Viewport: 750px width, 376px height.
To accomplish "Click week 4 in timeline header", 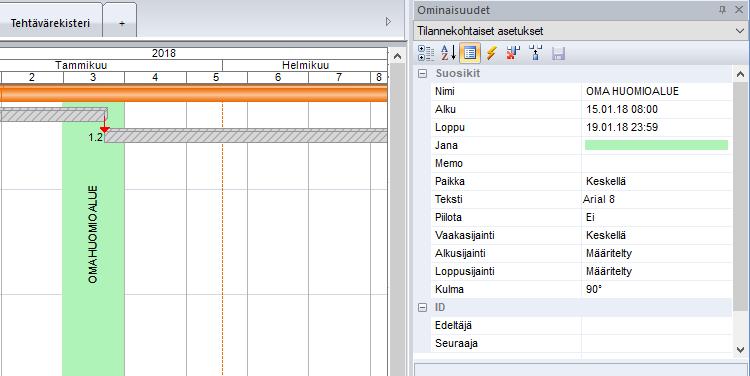I will coord(155,77).
